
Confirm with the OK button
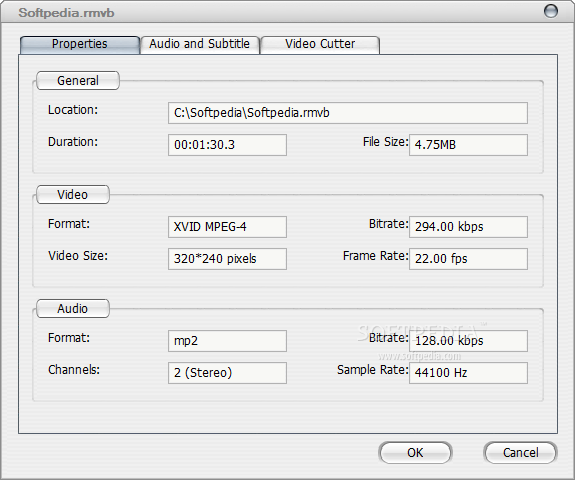(415, 452)
